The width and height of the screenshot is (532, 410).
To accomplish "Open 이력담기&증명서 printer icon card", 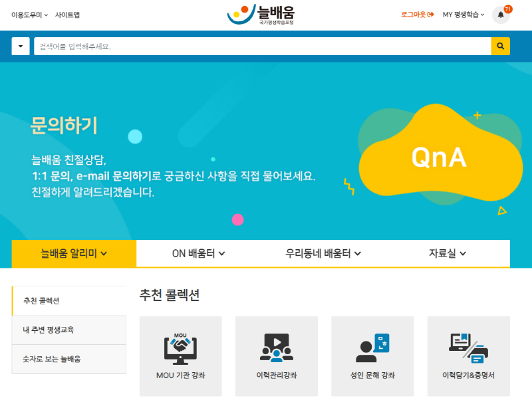I will coord(469,356).
